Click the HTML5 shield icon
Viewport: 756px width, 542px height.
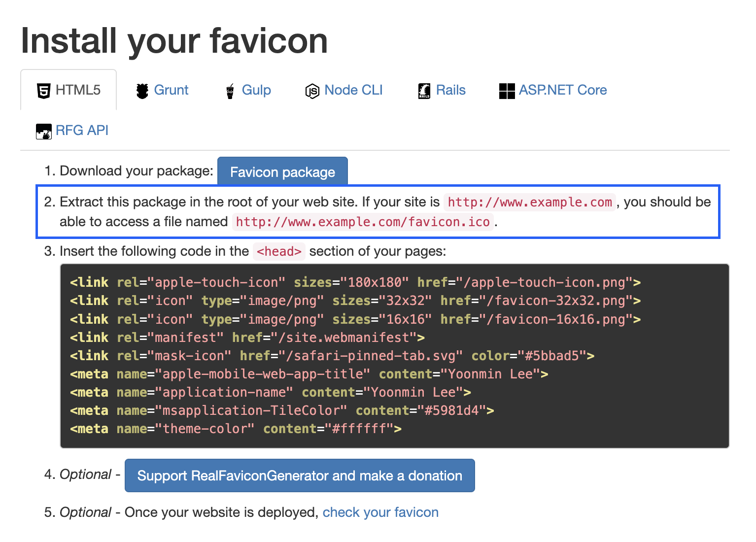click(44, 91)
